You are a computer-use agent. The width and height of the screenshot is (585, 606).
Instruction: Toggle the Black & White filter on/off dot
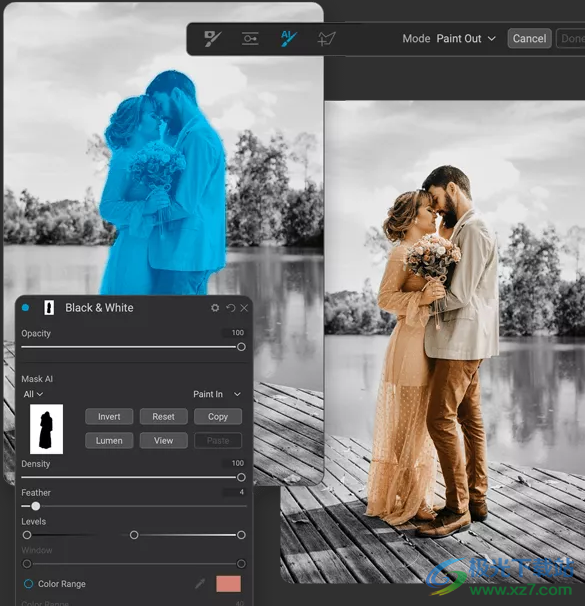[x=26, y=308]
